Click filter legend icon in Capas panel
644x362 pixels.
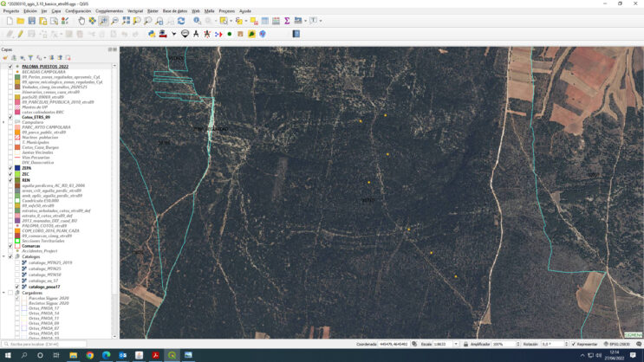pyautogui.click(x=29, y=58)
